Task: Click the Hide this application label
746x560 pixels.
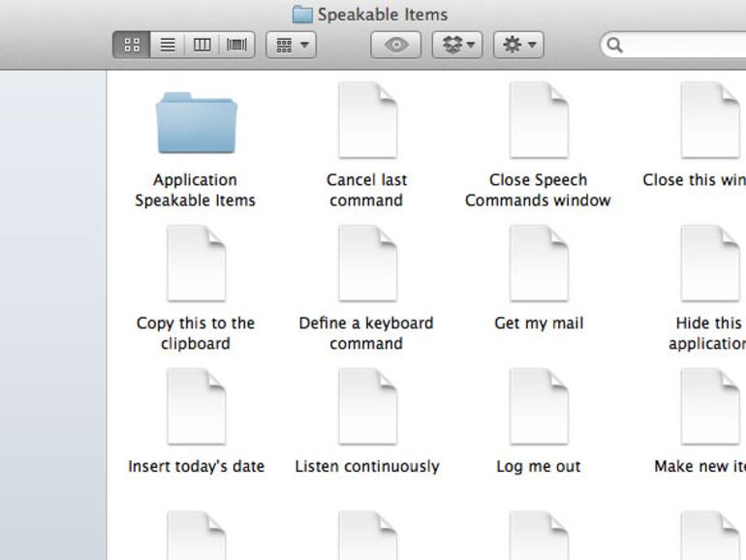Action: pos(707,333)
